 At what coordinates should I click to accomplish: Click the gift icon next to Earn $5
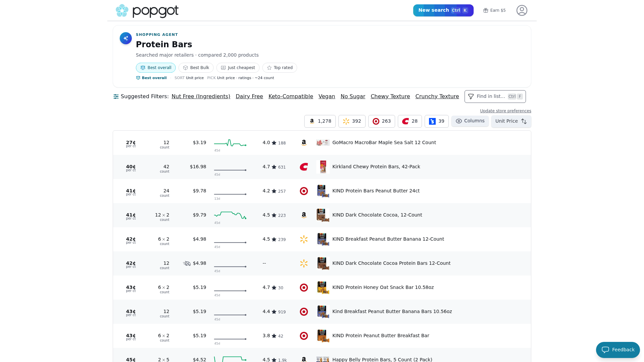pyautogui.click(x=485, y=10)
